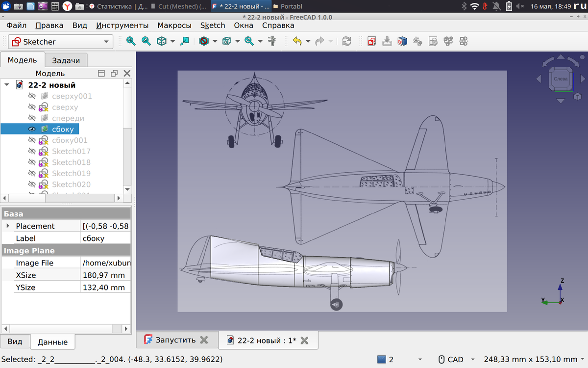Click the Fit All zoom icon
The height and width of the screenshot is (368, 588).
[x=131, y=42]
